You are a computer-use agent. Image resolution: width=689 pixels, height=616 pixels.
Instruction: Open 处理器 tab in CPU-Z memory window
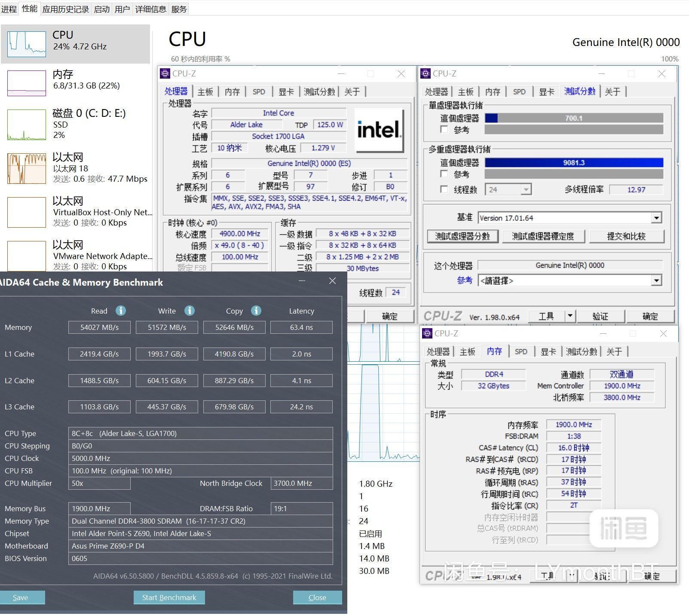[438, 351]
